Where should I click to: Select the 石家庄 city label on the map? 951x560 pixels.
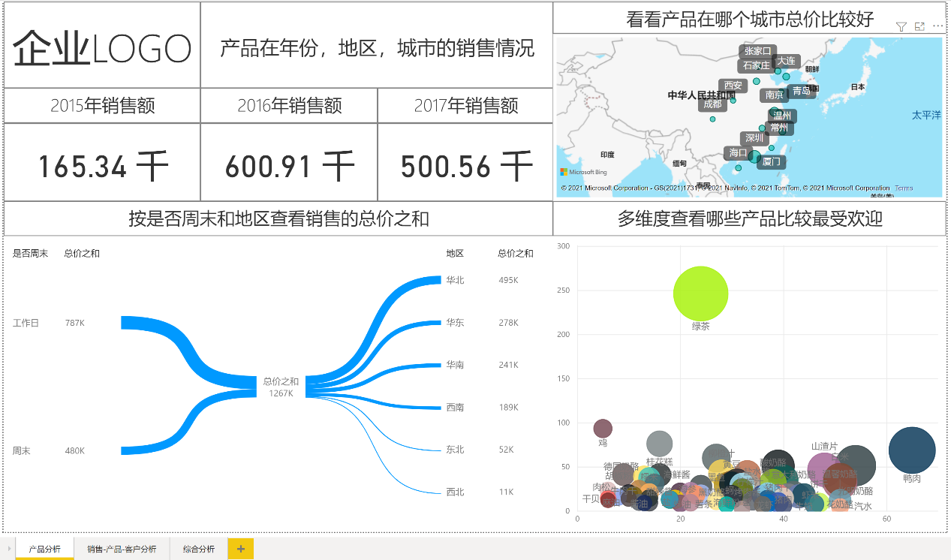coord(756,66)
